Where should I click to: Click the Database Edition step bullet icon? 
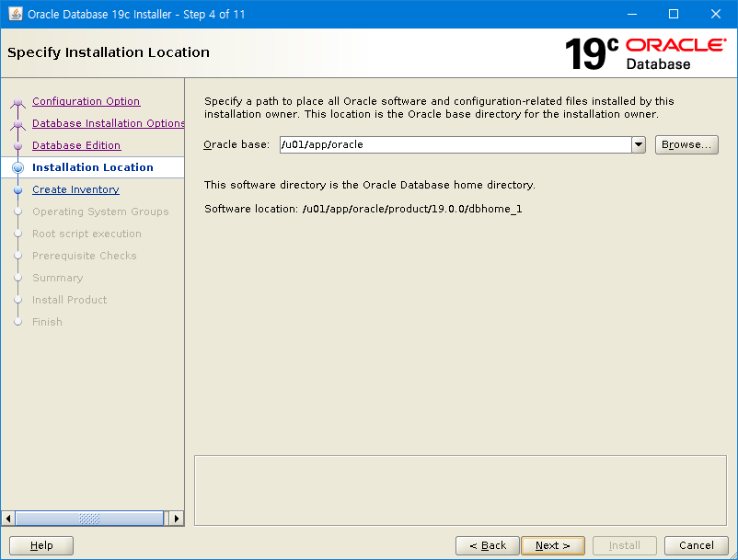pyautogui.click(x=17, y=146)
